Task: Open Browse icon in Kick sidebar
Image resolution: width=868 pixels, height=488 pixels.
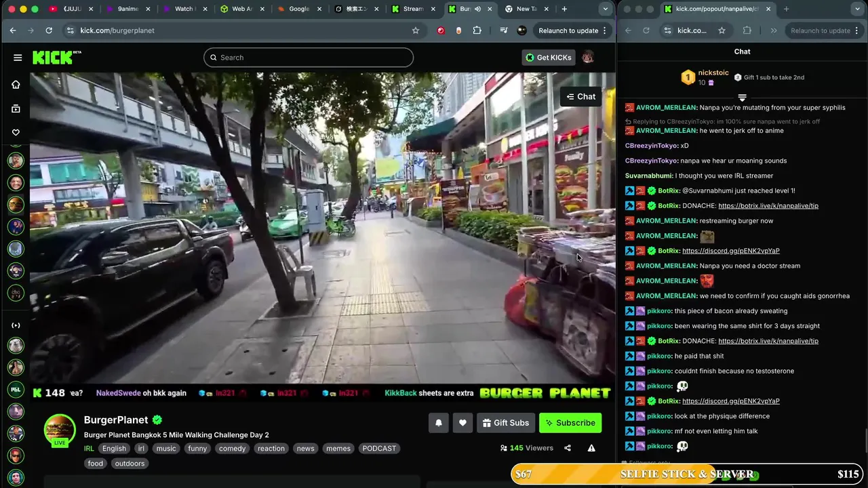Action: coord(16,108)
